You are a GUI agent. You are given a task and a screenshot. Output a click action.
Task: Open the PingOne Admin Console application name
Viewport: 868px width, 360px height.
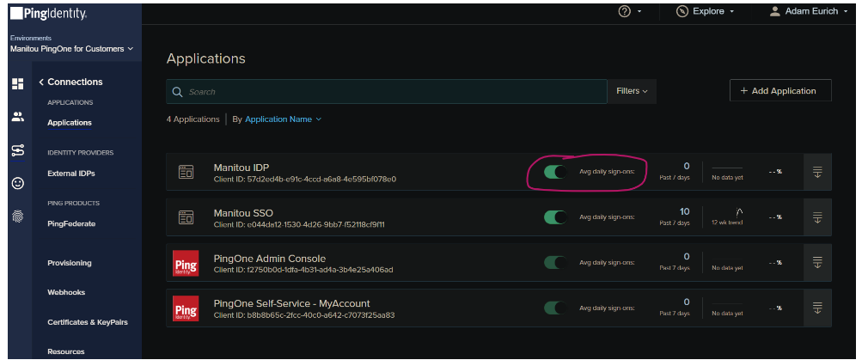click(270, 258)
